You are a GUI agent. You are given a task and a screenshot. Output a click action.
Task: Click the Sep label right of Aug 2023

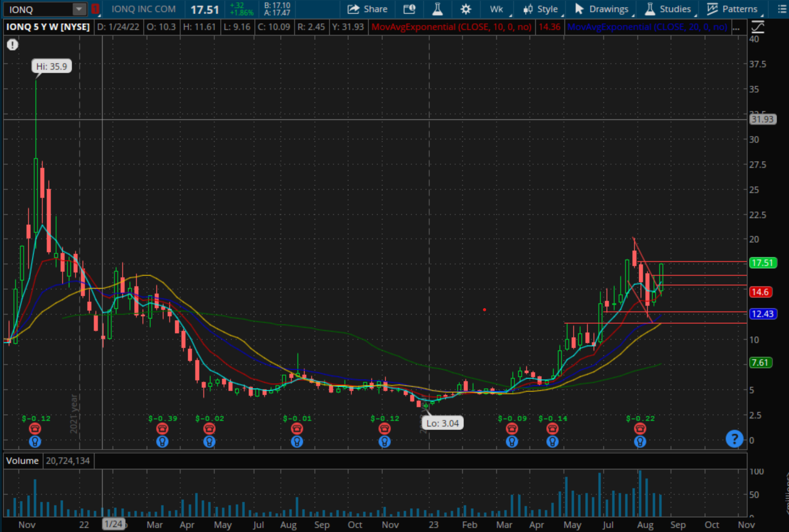[678, 524]
